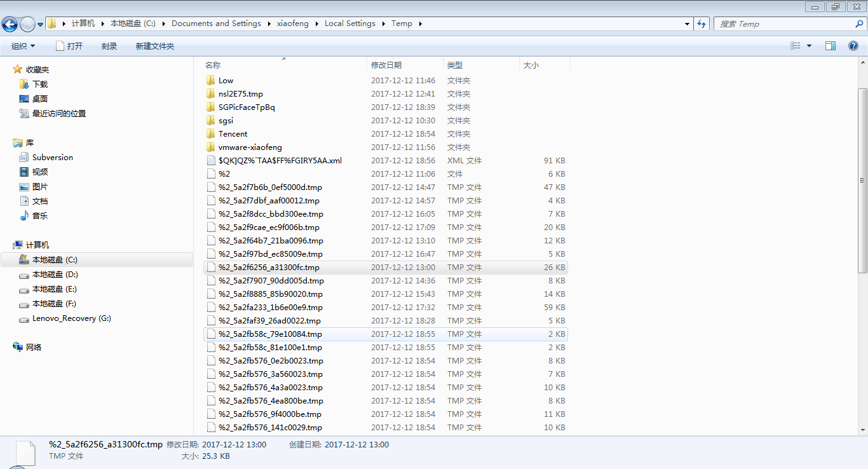868x469 pixels.
Task: Sort by the 修改日期 column header
Action: click(386, 65)
